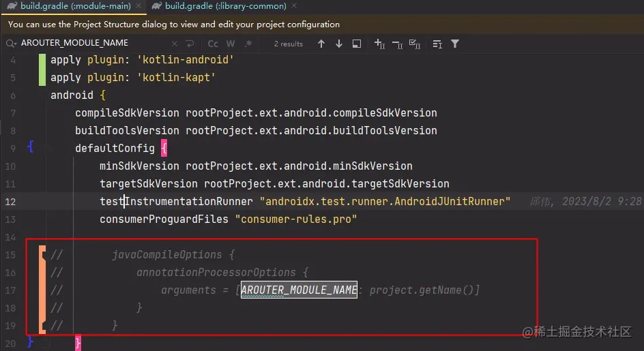Click project.getName() on line 17
The width and height of the screenshot is (644, 351).
coord(422,290)
